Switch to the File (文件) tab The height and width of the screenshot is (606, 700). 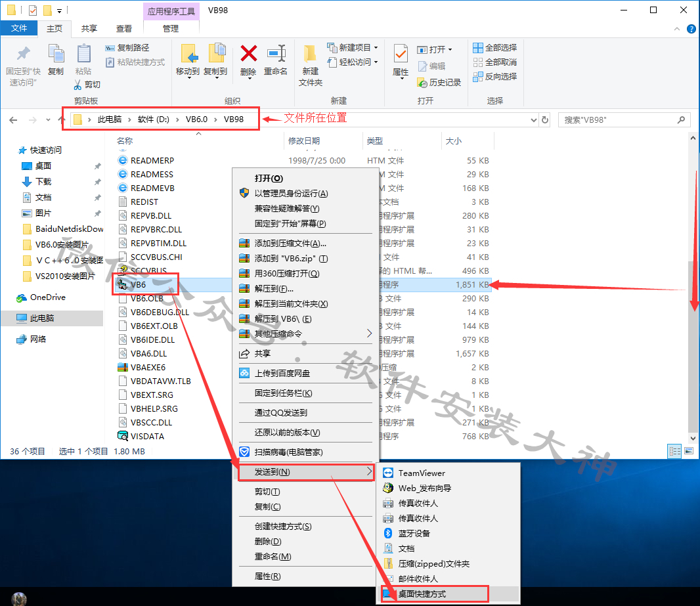point(19,28)
